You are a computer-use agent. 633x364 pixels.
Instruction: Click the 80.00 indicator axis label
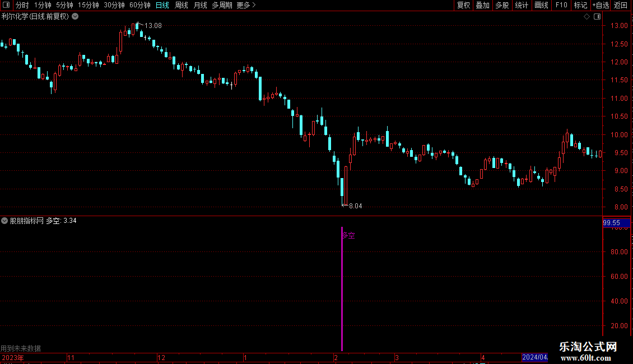pyautogui.click(x=619, y=252)
